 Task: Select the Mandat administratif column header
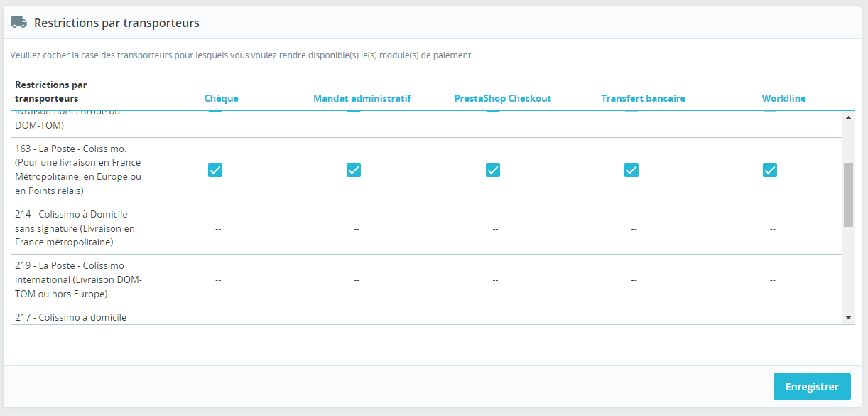click(x=362, y=98)
